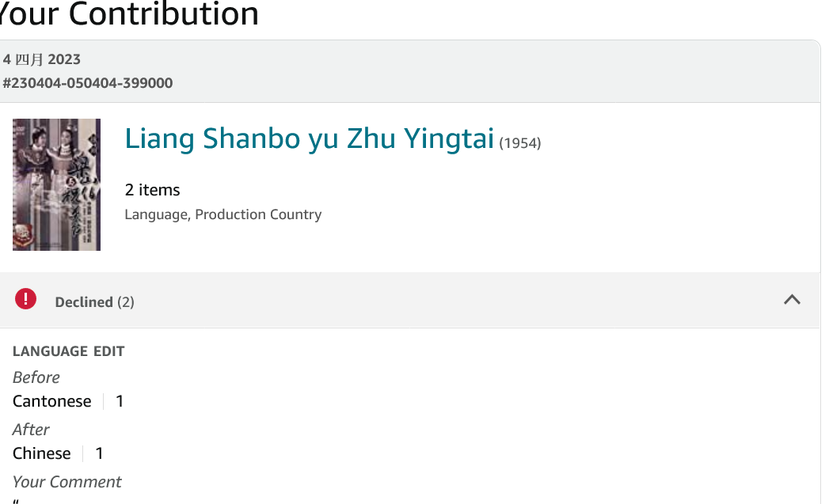Click the opening quote mark below Your Comment
Screen dimensions: 829x504
[17, 500]
